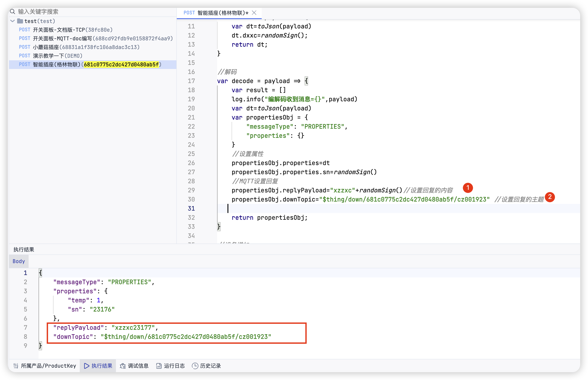Screen dimensions: 588x380
Task: Click the debug info bug icon
Action: coord(123,366)
